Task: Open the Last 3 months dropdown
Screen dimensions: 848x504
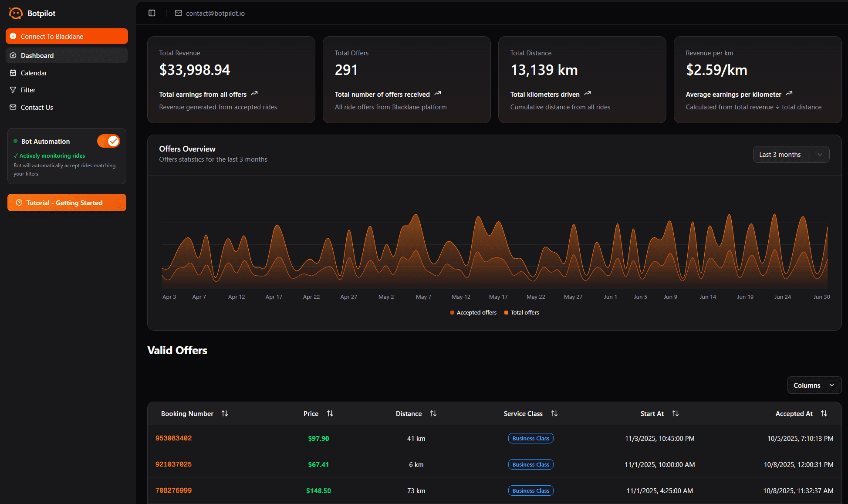Action: pos(791,154)
